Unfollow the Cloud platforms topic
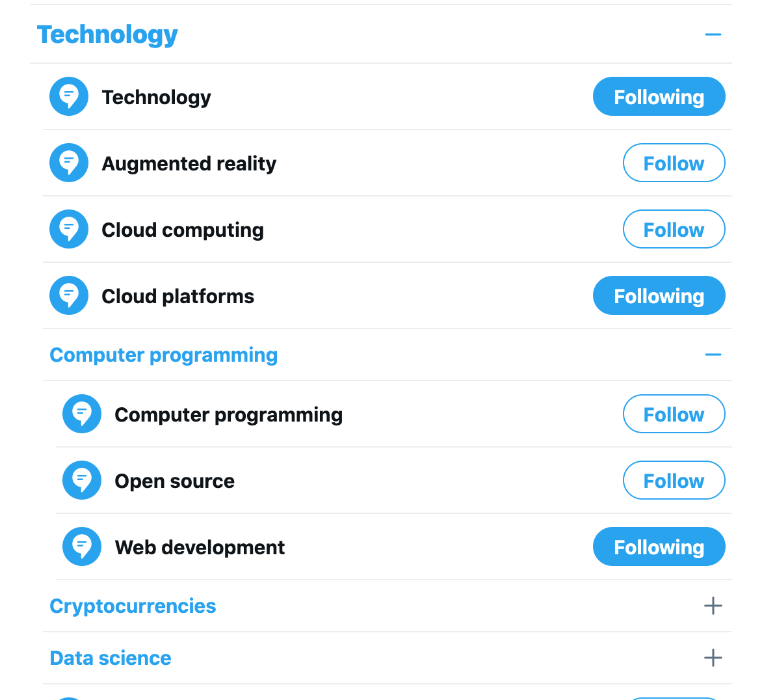 pyautogui.click(x=659, y=295)
